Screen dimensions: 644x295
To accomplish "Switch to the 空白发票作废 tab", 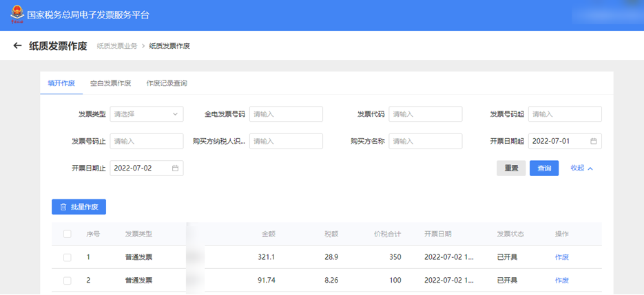I will tap(110, 83).
